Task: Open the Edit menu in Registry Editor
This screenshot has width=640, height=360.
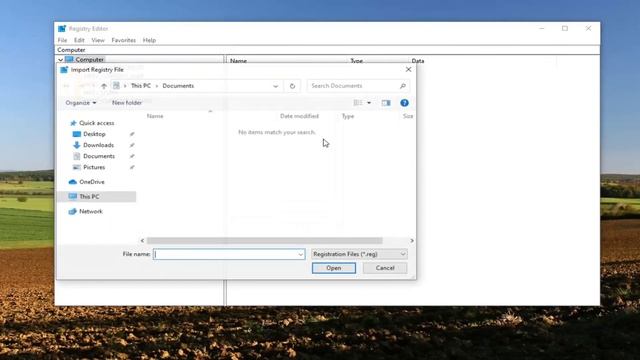Action: (x=79, y=40)
